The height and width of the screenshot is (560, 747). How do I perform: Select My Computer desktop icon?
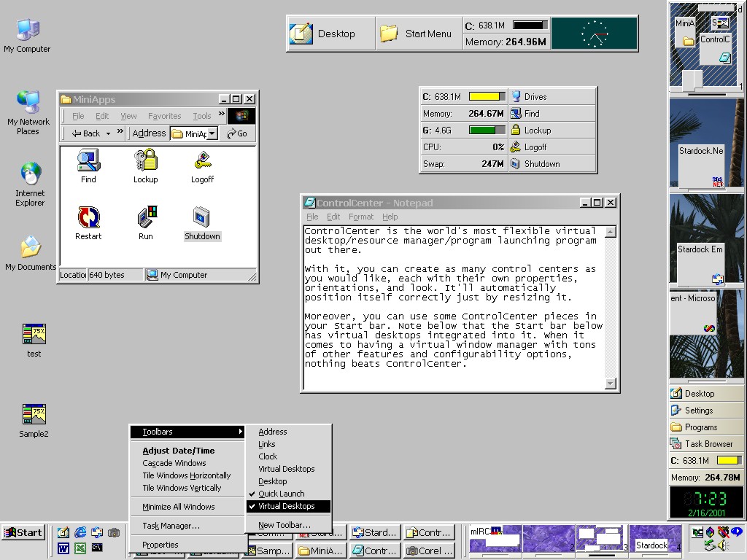click(x=27, y=35)
